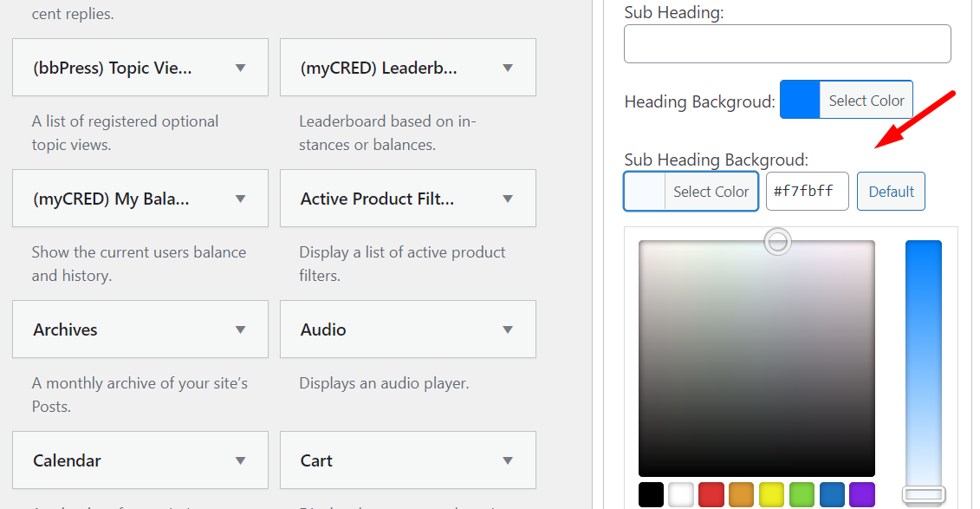Pick the white color swatch
Screen dimensions: 980x509
(681, 494)
